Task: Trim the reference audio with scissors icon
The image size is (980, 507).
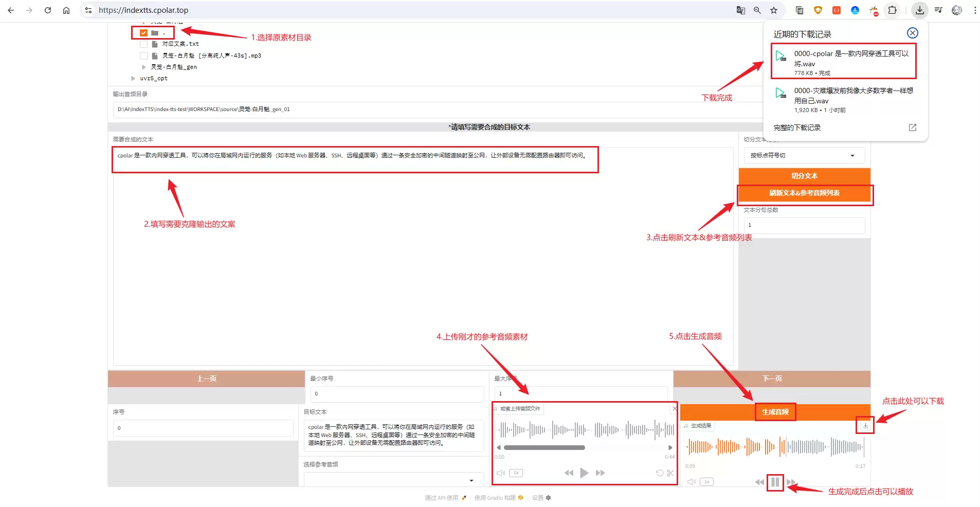Action: point(670,473)
